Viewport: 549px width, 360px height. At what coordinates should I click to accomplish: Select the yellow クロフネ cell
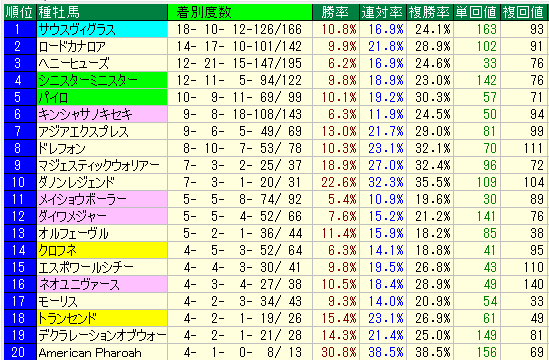coord(102,250)
